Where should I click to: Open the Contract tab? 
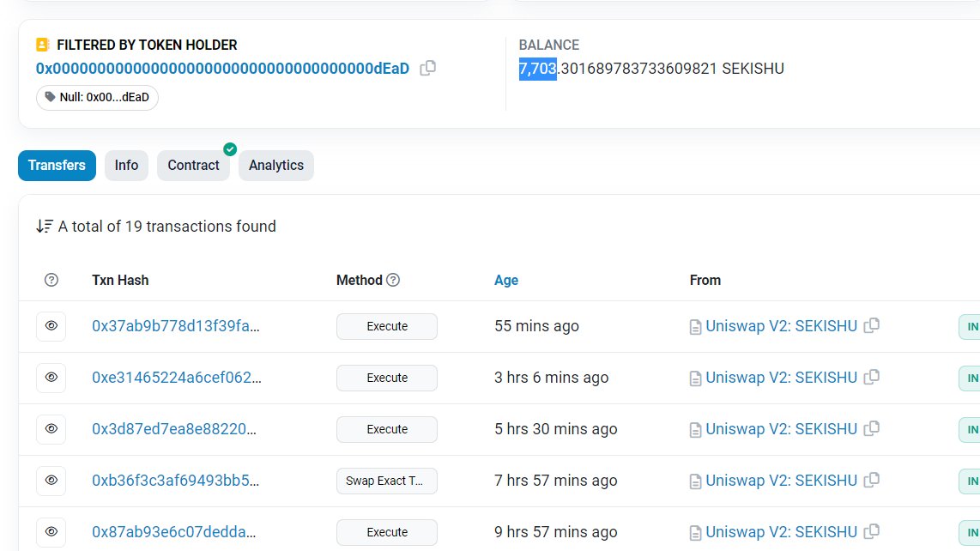click(193, 165)
